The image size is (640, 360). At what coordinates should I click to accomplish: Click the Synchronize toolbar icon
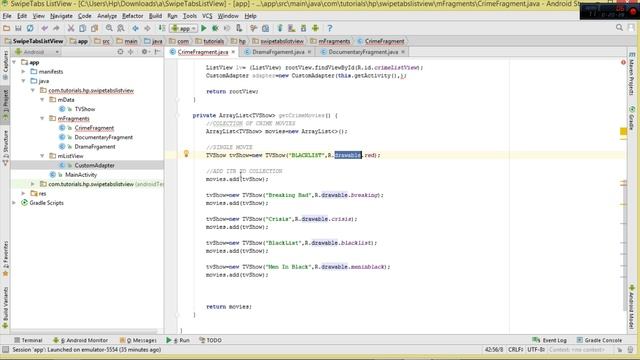coord(30,28)
